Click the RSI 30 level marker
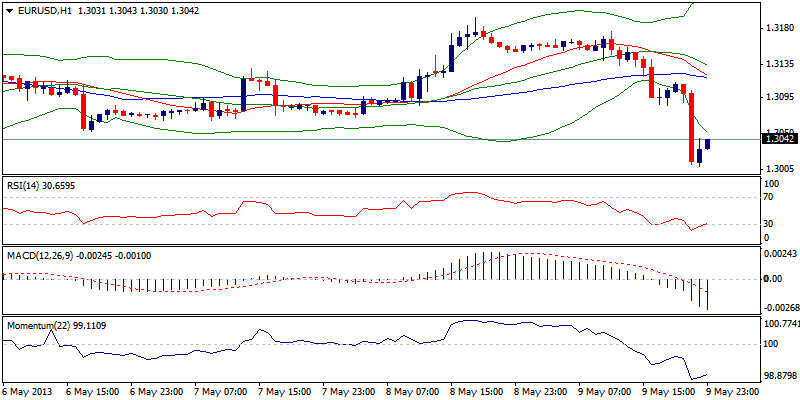The width and height of the screenshot is (800, 400). pos(768,224)
